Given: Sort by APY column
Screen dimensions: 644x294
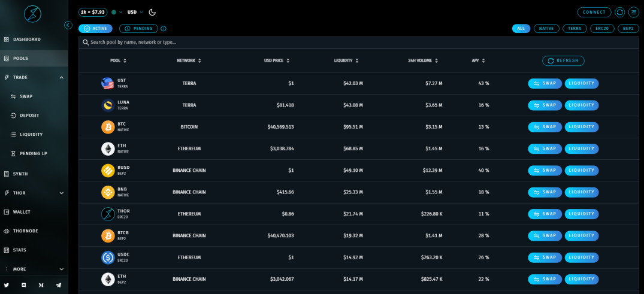Looking at the screenshot, I should (479, 60).
